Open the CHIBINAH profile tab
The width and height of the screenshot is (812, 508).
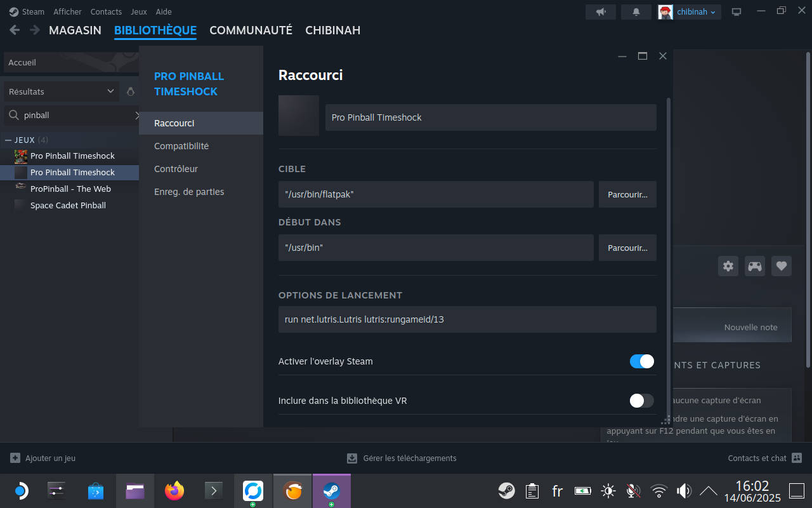(x=332, y=30)
